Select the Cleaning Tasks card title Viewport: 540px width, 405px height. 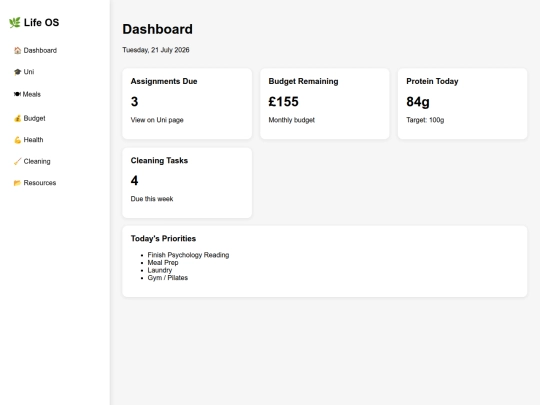(159, 160)
